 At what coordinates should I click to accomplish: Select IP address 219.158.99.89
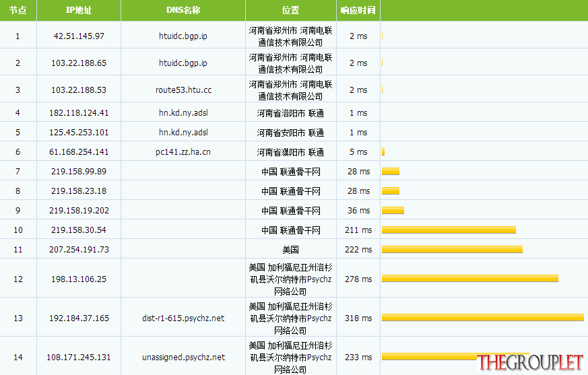(79, 172)
